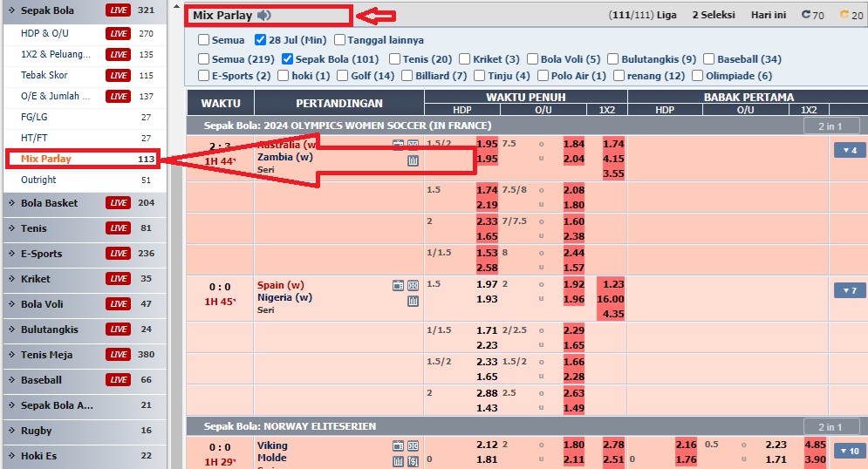The width and height of the screenshot is (868, 469).
Task: Click 2 in 1 for Norway Eliteserien
Action: point(830,426)
